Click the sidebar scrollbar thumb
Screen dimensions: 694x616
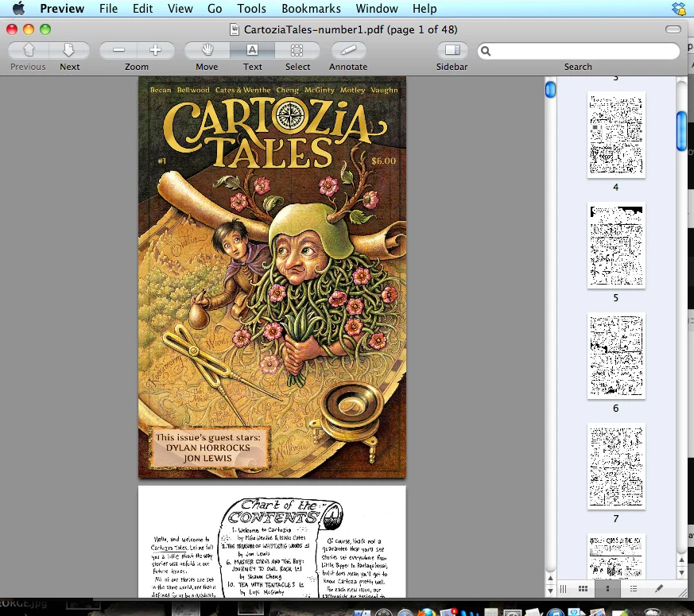pos(681,131)
